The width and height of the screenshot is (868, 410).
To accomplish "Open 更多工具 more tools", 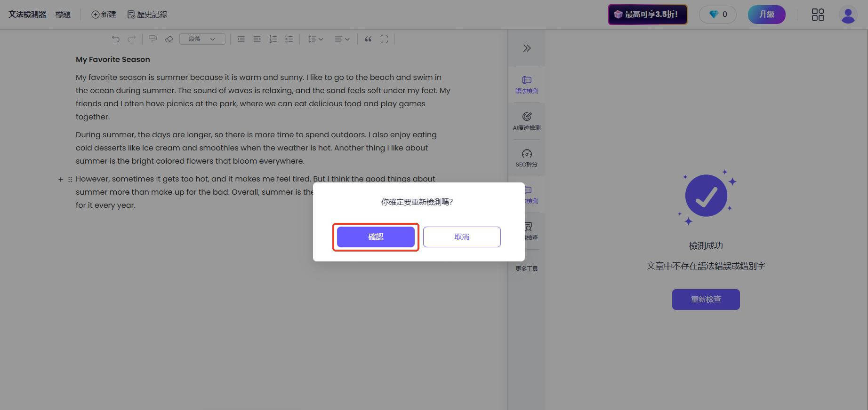I will point(527,268).
